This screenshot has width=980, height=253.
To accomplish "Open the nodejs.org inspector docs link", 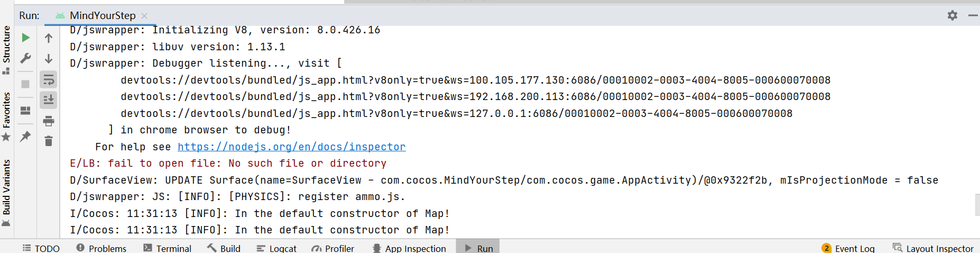I will click(x=291, y=147).
